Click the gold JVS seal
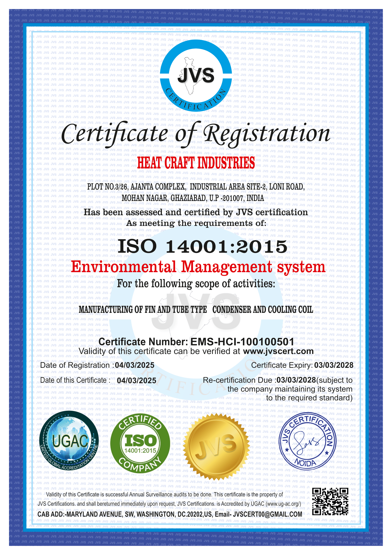Image resolution: width=392 pixels, height=555 pixels. 216,447
